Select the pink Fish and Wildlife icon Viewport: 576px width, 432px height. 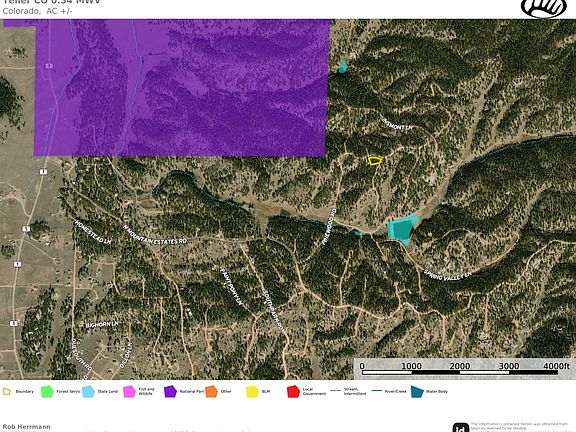pos(129,392)
